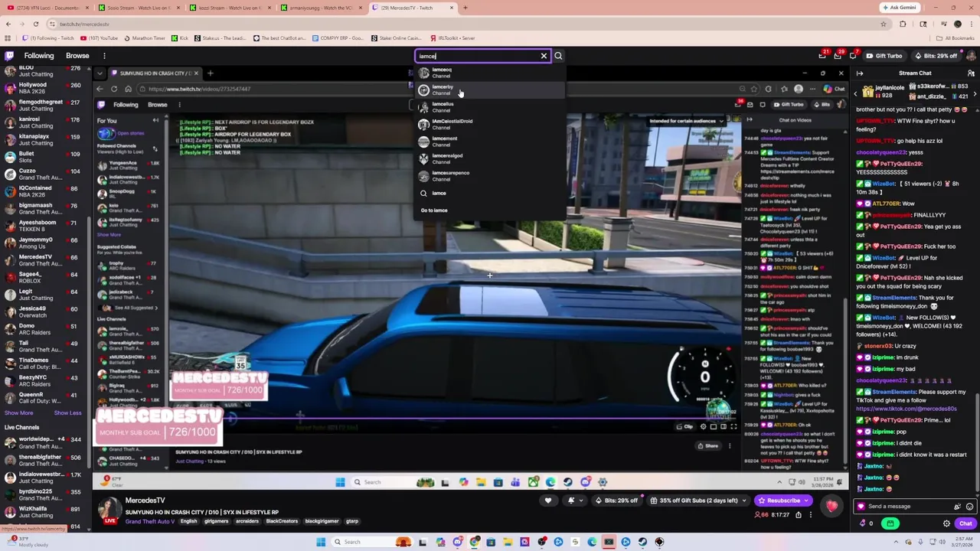Image resolution: width=980 pixels, height=551 pixels.
Task: Open the green channel points reward icon
Action: (x=890, y=524)
